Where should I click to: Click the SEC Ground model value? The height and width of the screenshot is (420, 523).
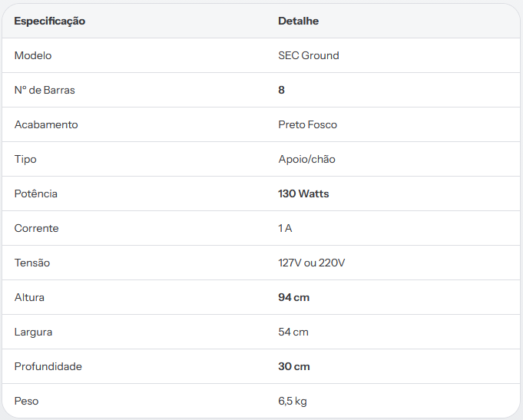coord(309,55)
